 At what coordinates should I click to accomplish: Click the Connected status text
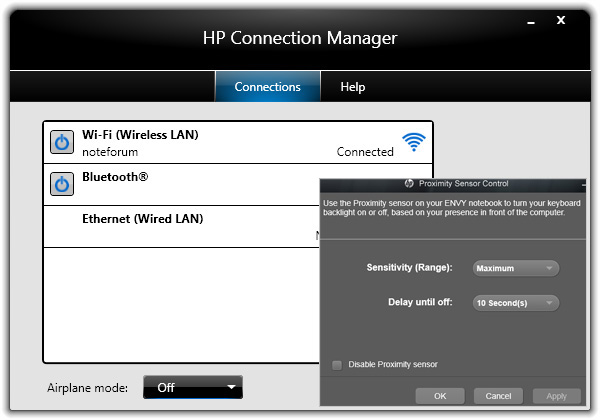365,152
